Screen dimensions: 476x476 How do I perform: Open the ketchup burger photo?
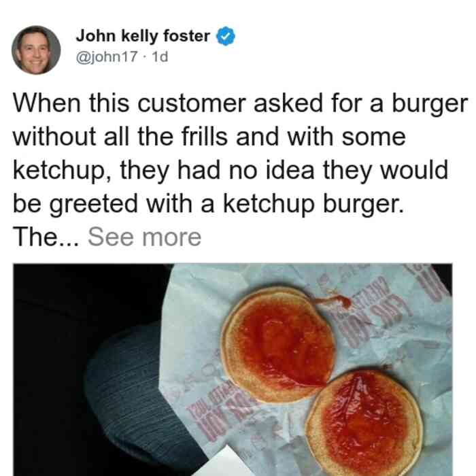click(233, 369)
